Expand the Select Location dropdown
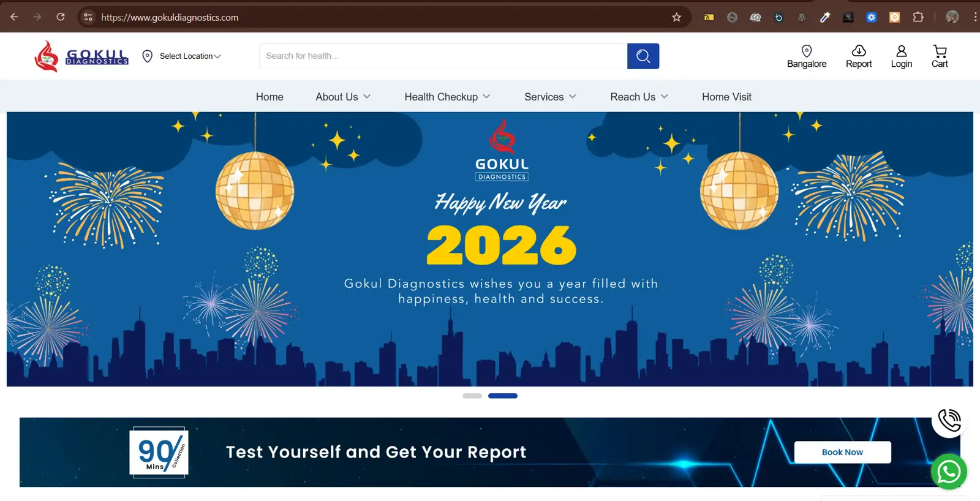This screenshot has height=501, width=980. coord(190,56)
